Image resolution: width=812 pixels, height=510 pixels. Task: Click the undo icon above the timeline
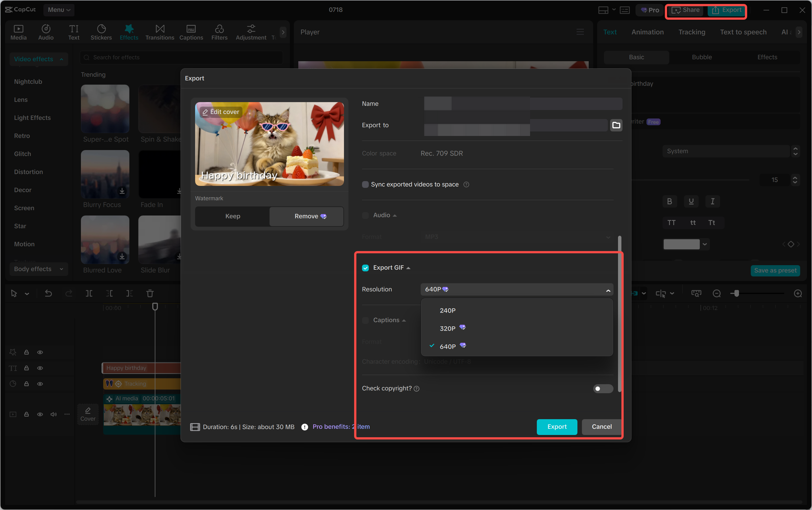tap(48, 293)
